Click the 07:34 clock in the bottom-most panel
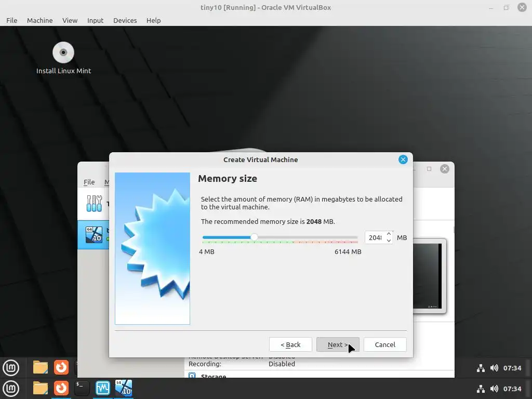Image resolution: width=532 pixels, height=399 pixels. click(512, 389)
